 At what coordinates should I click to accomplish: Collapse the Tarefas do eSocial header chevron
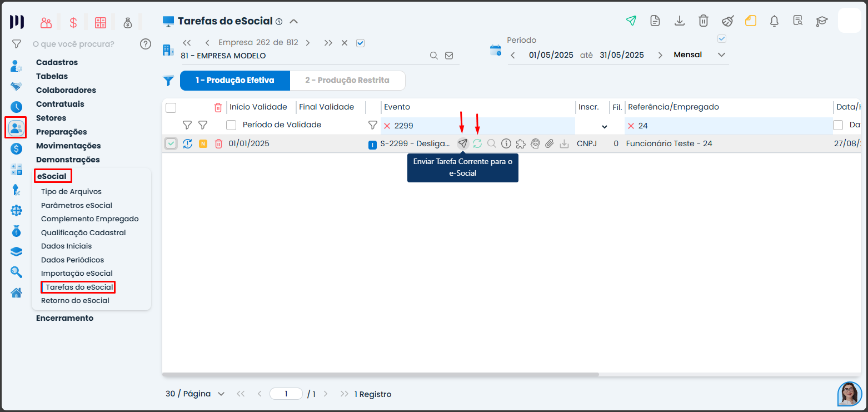[294, 22]
